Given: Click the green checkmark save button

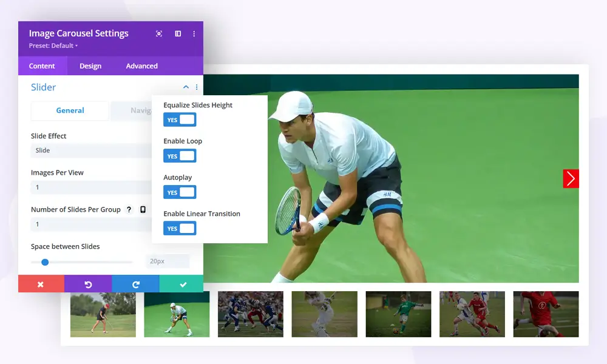Looking at the screenshot, I should [181, 284].
